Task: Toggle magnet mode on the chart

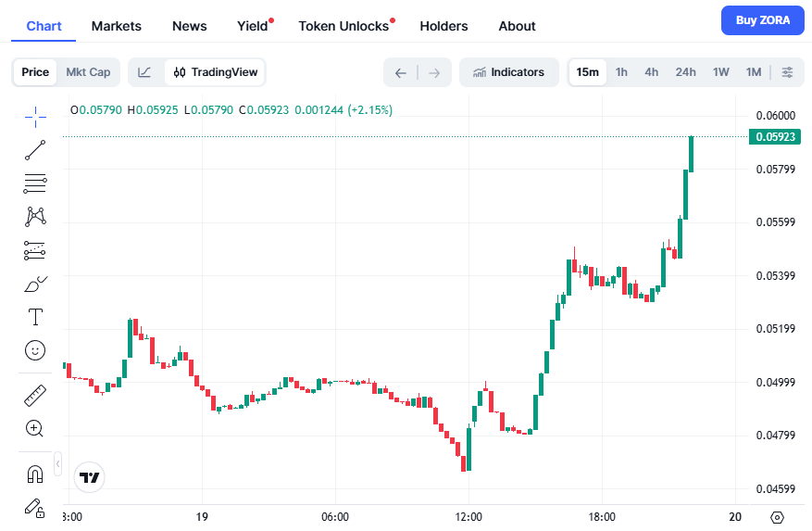Action: click(x=35, y=474)
